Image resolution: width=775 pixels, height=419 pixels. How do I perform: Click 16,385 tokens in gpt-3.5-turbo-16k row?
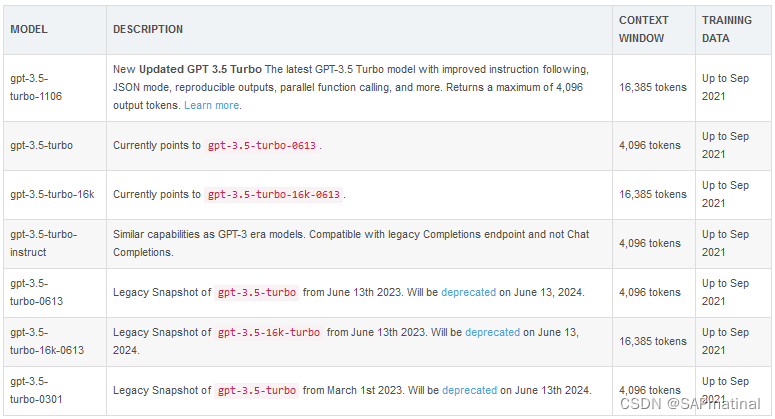pyautogui.click(x=653, y=194)
